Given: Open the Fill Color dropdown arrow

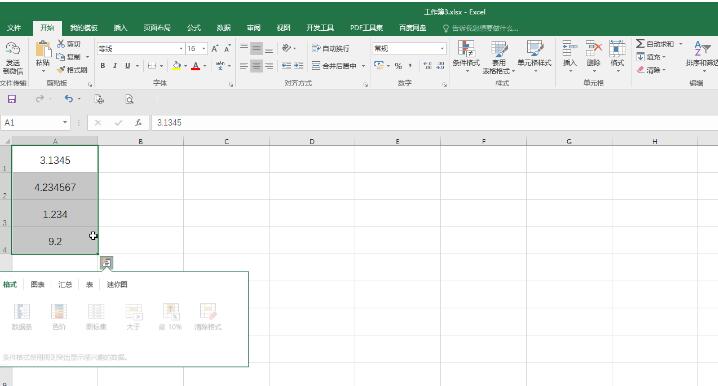Looking at the screenshot, I should point(185,66).
